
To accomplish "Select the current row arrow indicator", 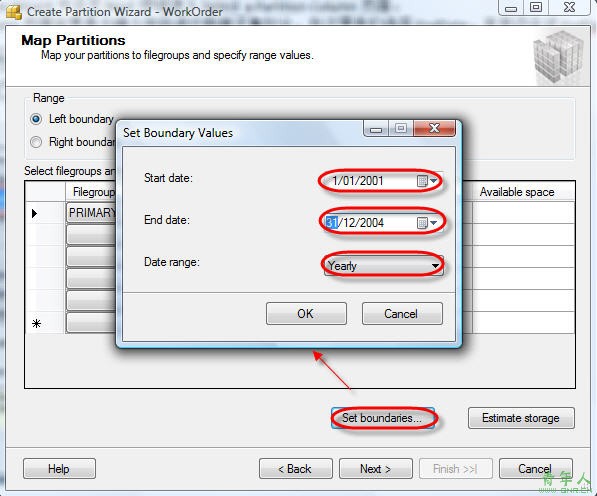I will tap(34, 213).
